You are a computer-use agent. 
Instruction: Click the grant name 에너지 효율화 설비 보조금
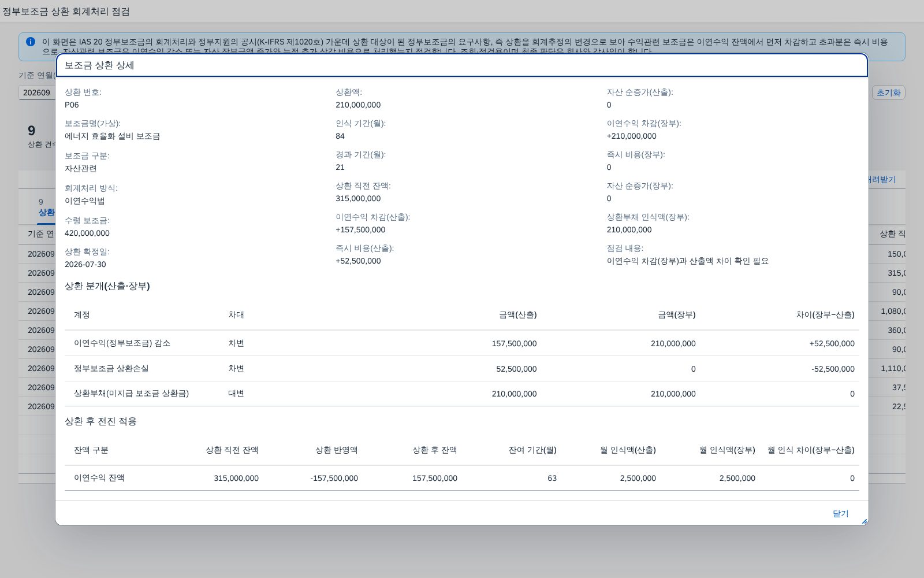(113, 136)
